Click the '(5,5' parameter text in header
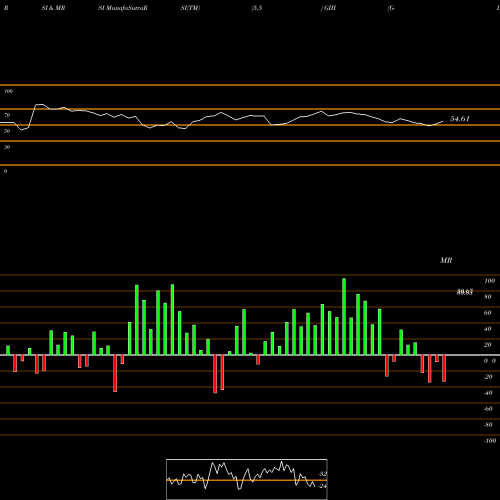The width and height of the screenshot is (500, 500). [257, 8]
